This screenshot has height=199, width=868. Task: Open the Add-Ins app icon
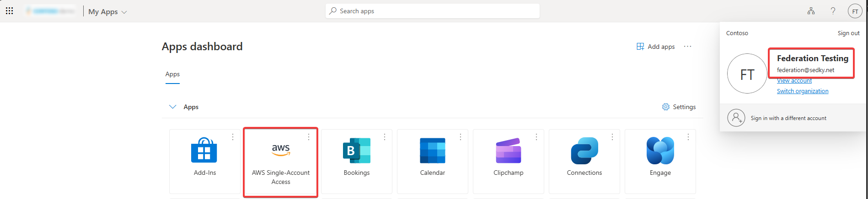click(x=204, y=150)
